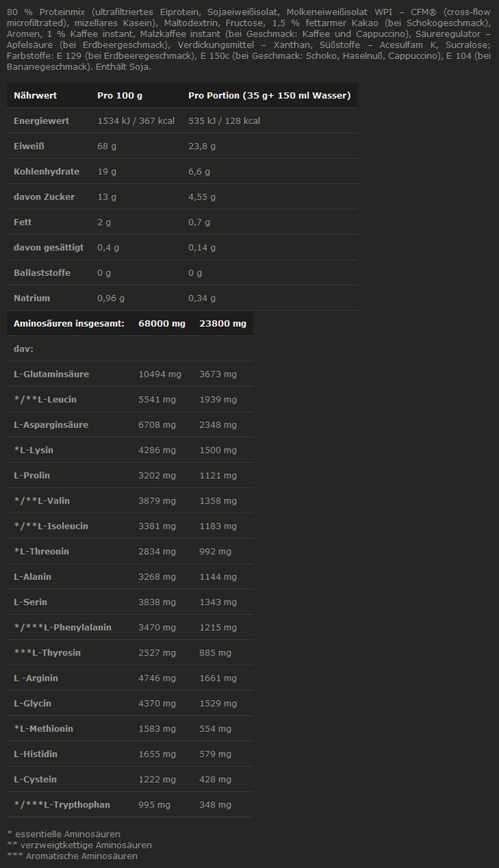This screenshot has width=499, height=868.
Task: Click the Zucker portion value '4,55 g'
Action: (x=202, y=197)
